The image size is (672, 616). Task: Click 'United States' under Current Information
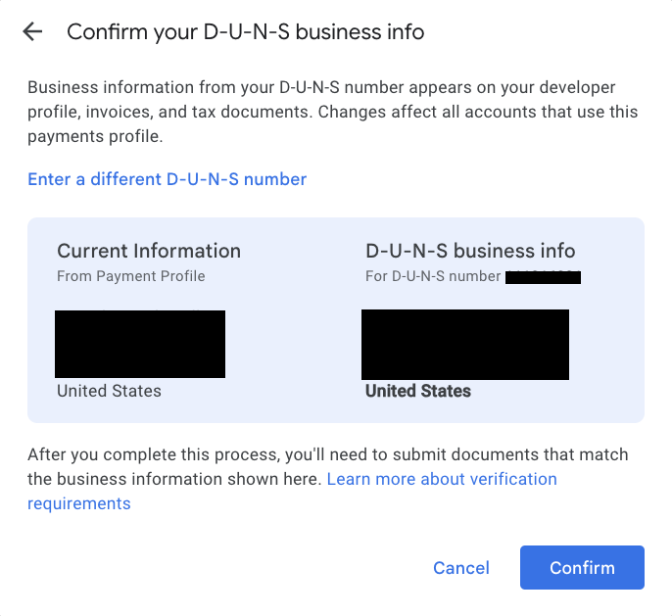click(110, 391)
